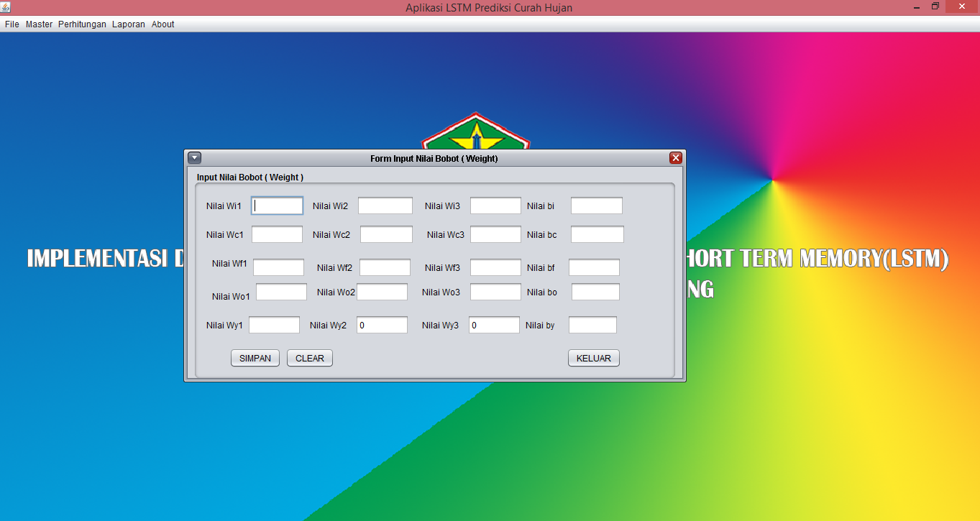
Task: Open the About menu
Action: pyautogui.click(x=162, y=24)
